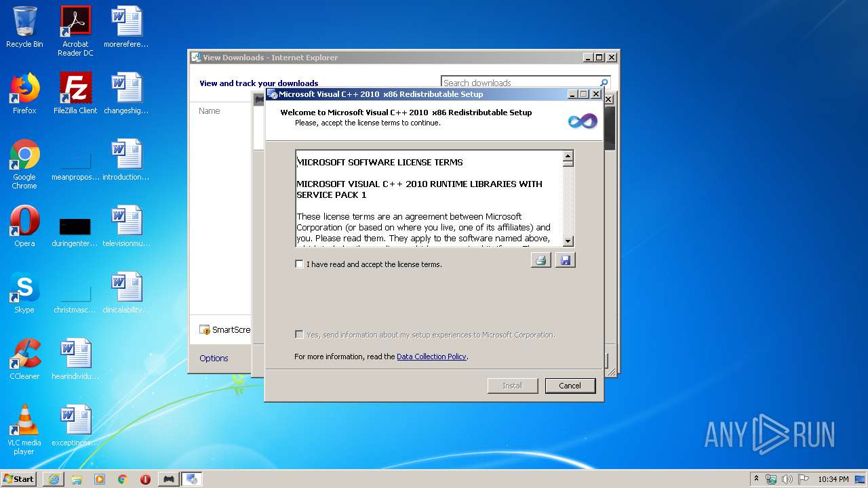Open Windows Explorer folder in taskbar
The width and height of the screenshot is (868, 488).
point(77,479)
